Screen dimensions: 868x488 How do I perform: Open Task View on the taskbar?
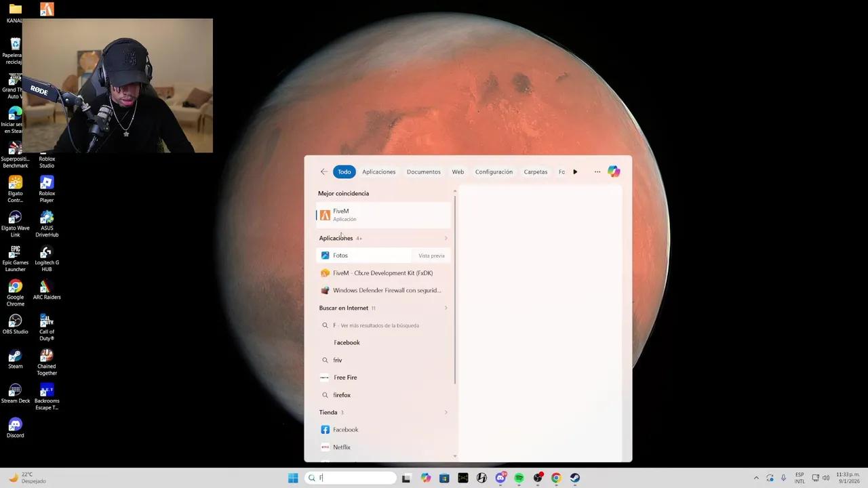(406, 478)
